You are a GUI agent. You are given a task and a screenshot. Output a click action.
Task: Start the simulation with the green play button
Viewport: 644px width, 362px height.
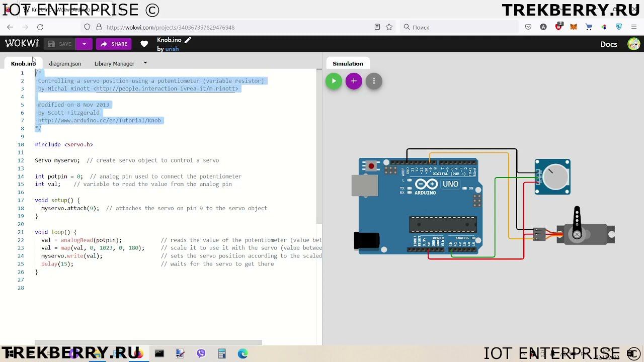pyautogui.click(x=334, y=81)
